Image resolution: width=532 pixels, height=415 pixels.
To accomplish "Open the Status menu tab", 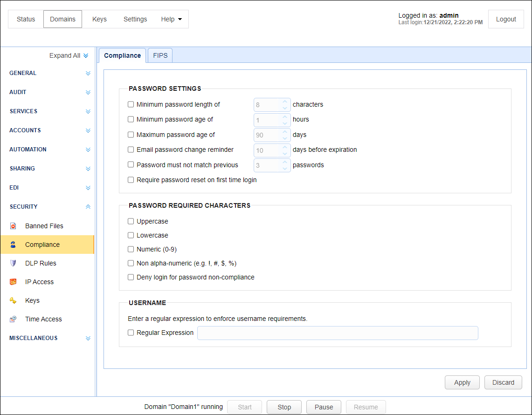I will coord(26,19).
